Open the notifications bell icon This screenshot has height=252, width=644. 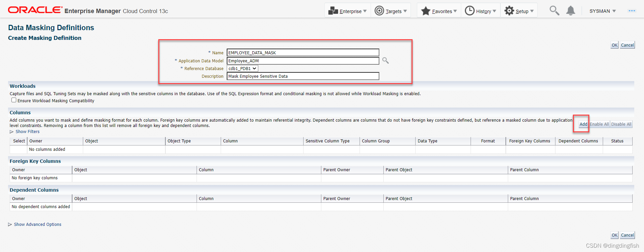click(x=571, y=11)
